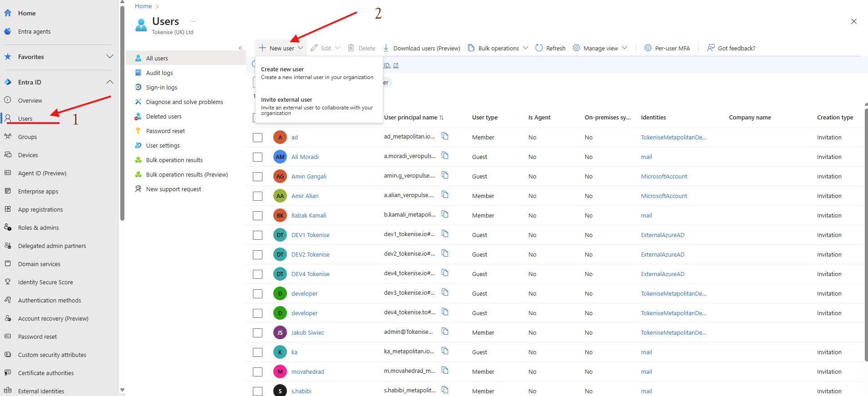Image resolution: width=868 pixels, height=396 pixels.
Task: Click Deleted users icon in side menu
Action: point(138,117)
